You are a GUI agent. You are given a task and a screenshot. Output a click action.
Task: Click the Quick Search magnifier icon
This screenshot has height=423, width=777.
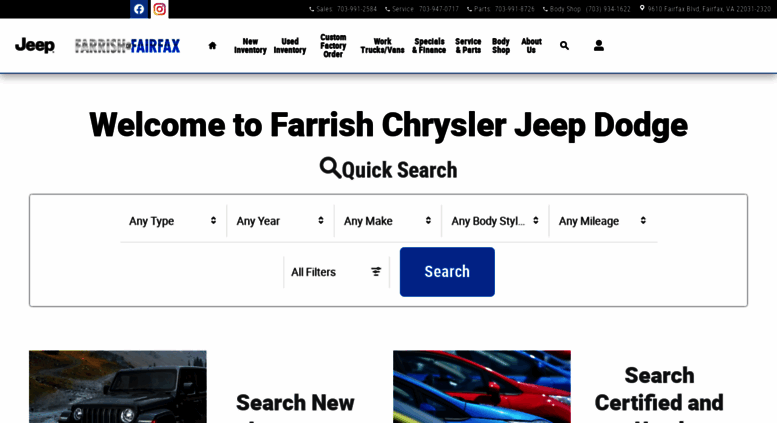pyautogui.click(x=330, y=168)
